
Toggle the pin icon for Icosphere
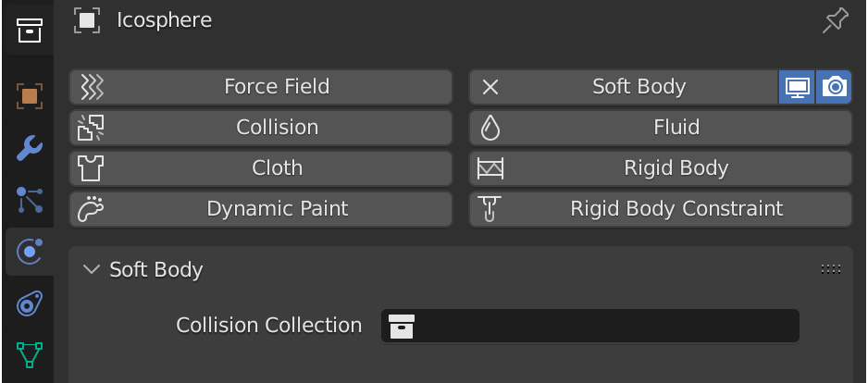(x=835, y=21)
